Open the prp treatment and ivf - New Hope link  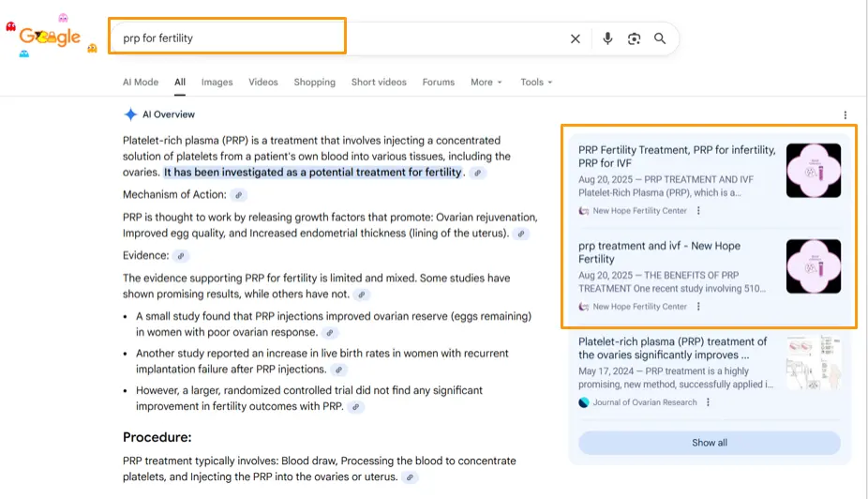tap(659, 252)
